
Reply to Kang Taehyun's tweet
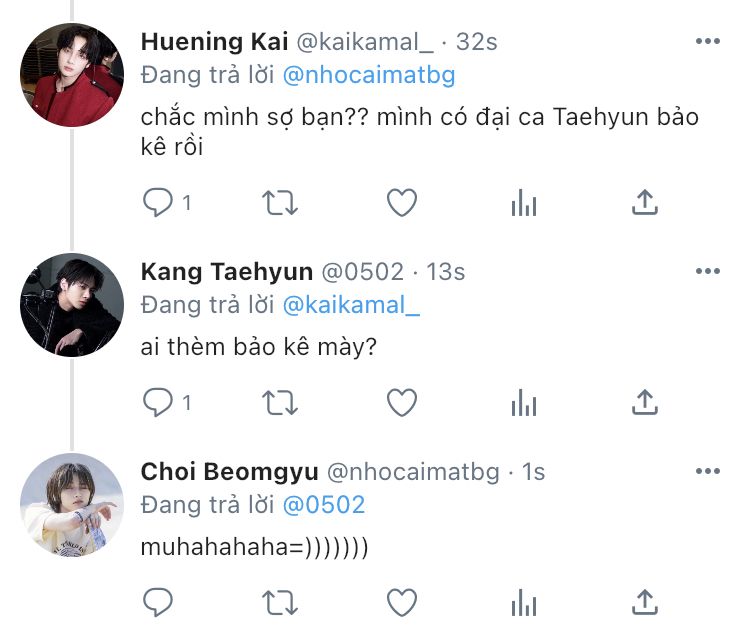[158, 402]
